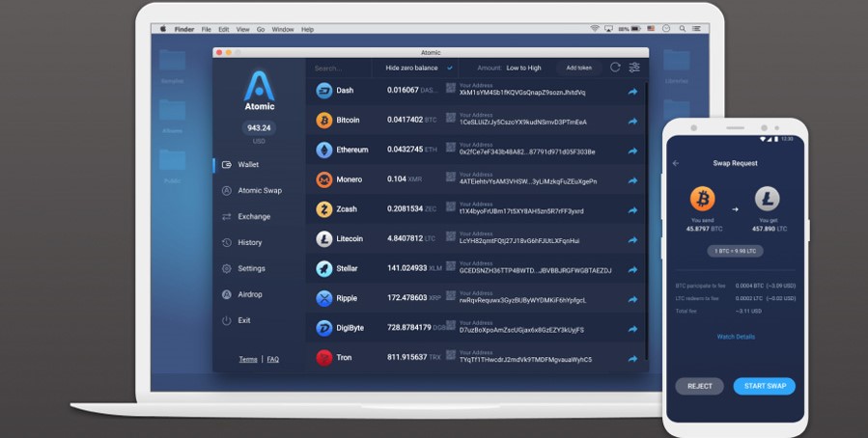Open the Finder menu in the menu bar
The image size is (868, 438).
click(184, 29)
